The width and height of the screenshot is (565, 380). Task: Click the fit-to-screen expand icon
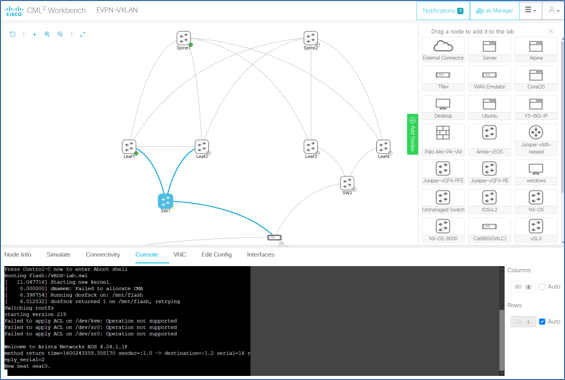tap(83, 34)
